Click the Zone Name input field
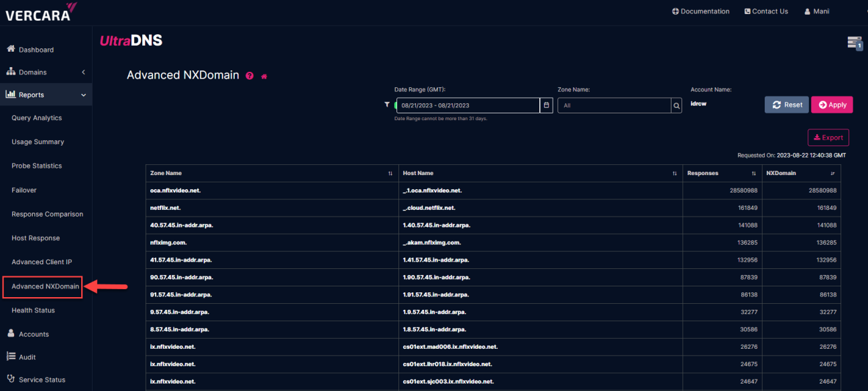This screenshot has height=391, width=868. point(614,105)
